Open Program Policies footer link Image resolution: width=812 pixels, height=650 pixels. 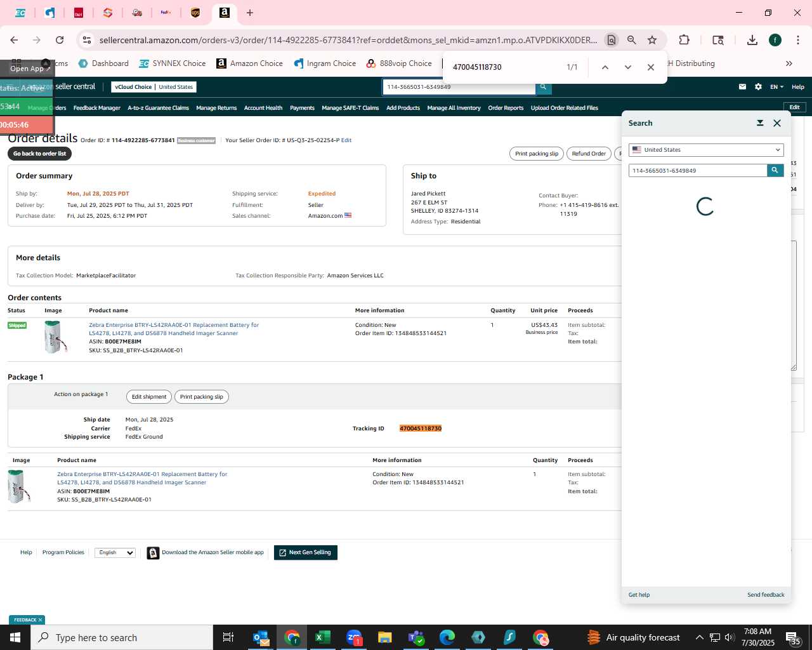click(63, 553)
